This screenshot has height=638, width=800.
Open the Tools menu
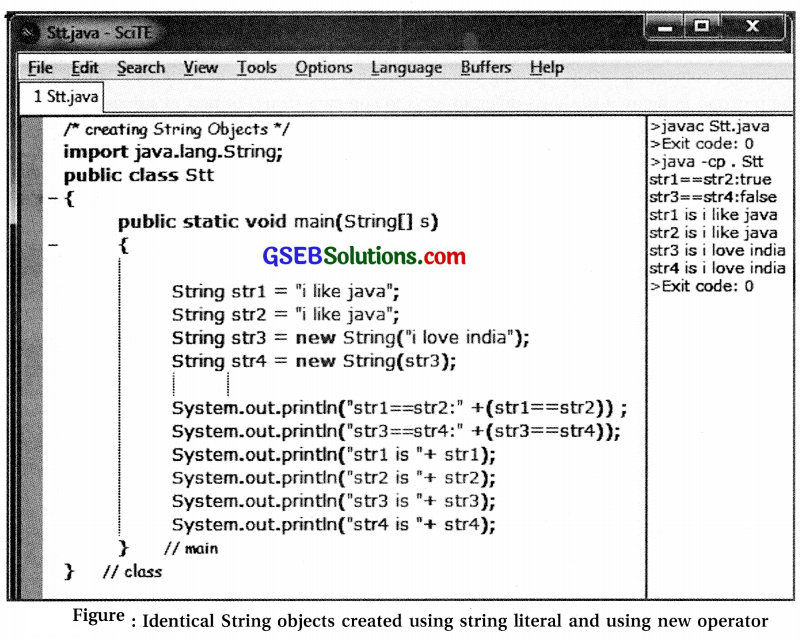pos(256,67)
